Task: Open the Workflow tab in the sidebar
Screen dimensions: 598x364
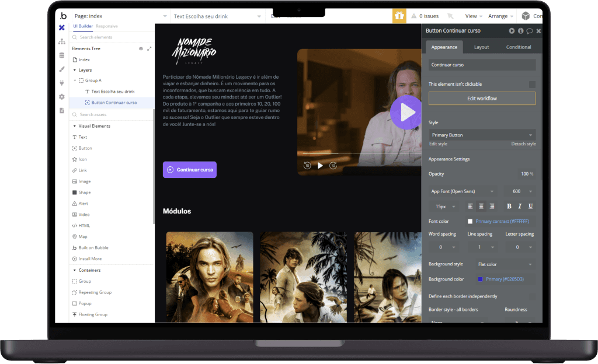Action: point(62,41)
